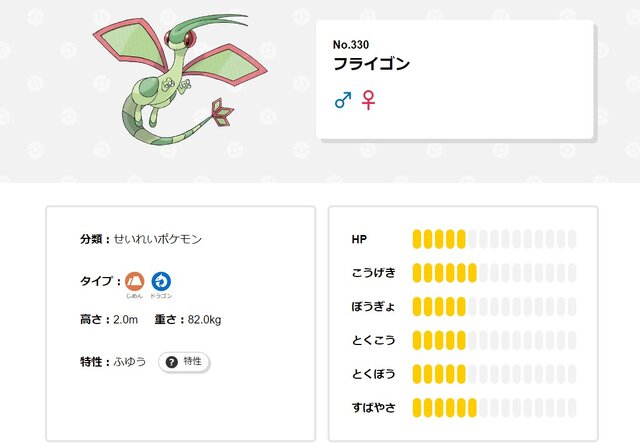Click the HP stat bar

point(494,239)
